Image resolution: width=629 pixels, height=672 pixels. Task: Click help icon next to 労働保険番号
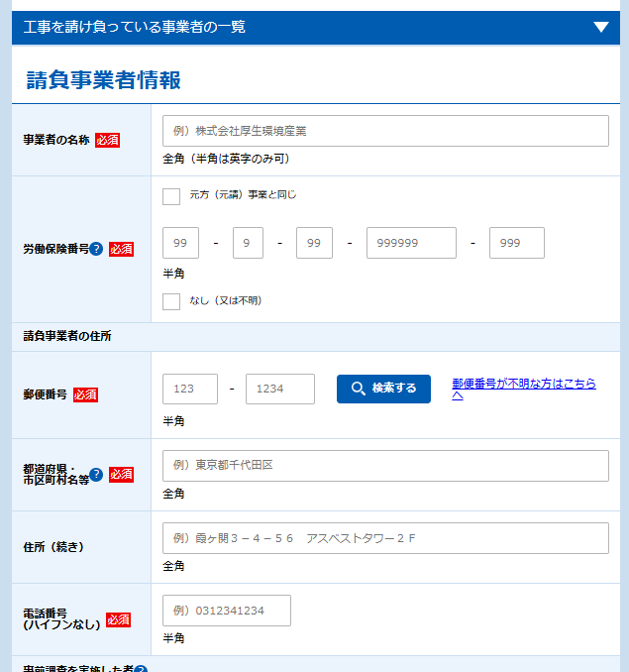click(96, 249)
